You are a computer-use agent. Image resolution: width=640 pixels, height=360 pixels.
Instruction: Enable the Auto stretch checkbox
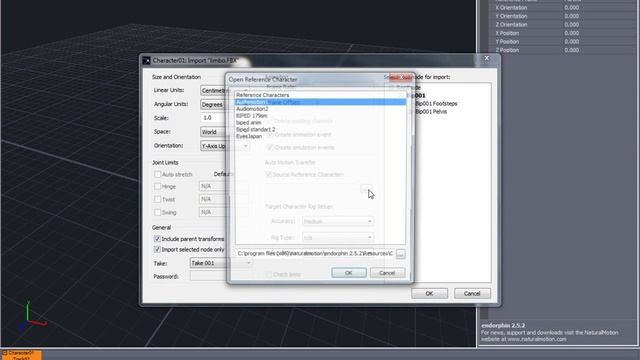[x=158, y=174]
